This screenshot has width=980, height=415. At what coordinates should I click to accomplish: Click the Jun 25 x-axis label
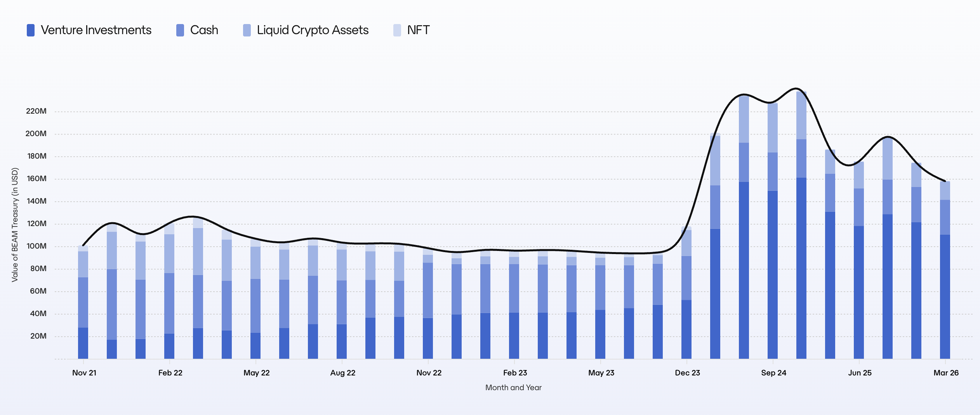(860, 373)
